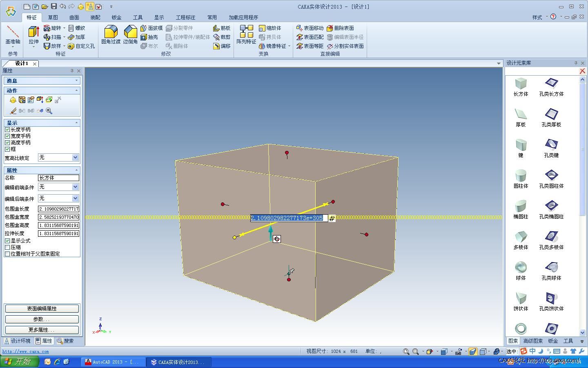Screen dimensions: 588x368
Task: Click the 筋板 rib tool
Action: [222, 28]
